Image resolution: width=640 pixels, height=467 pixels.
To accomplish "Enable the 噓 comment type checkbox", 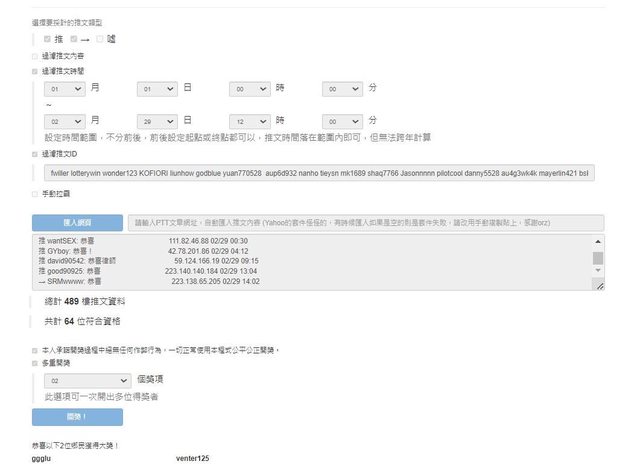I will (99, 38).
